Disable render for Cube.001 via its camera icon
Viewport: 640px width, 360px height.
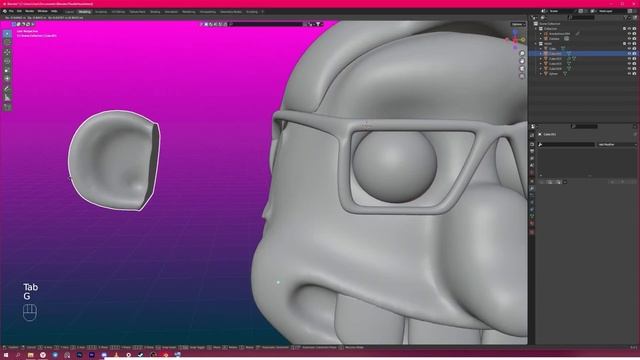(x=634, y=53)
